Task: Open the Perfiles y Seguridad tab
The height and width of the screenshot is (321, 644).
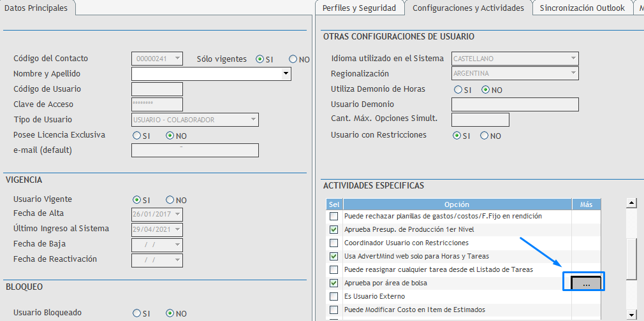Action: (360, 8)
